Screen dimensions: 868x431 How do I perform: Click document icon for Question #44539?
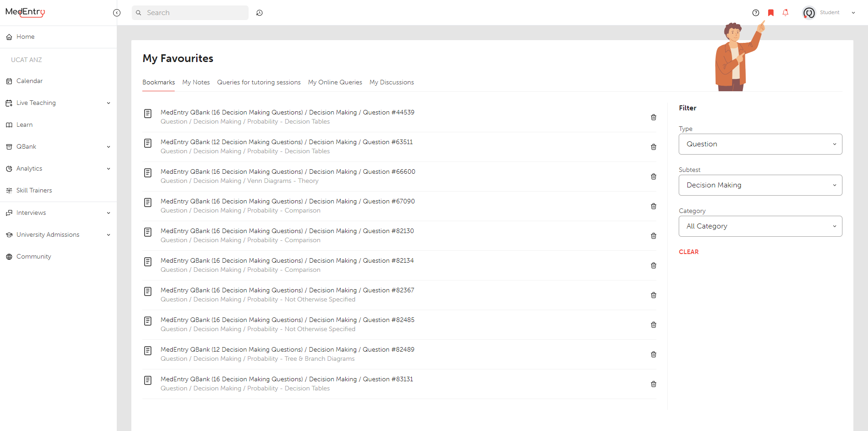(x=148, y=114)
